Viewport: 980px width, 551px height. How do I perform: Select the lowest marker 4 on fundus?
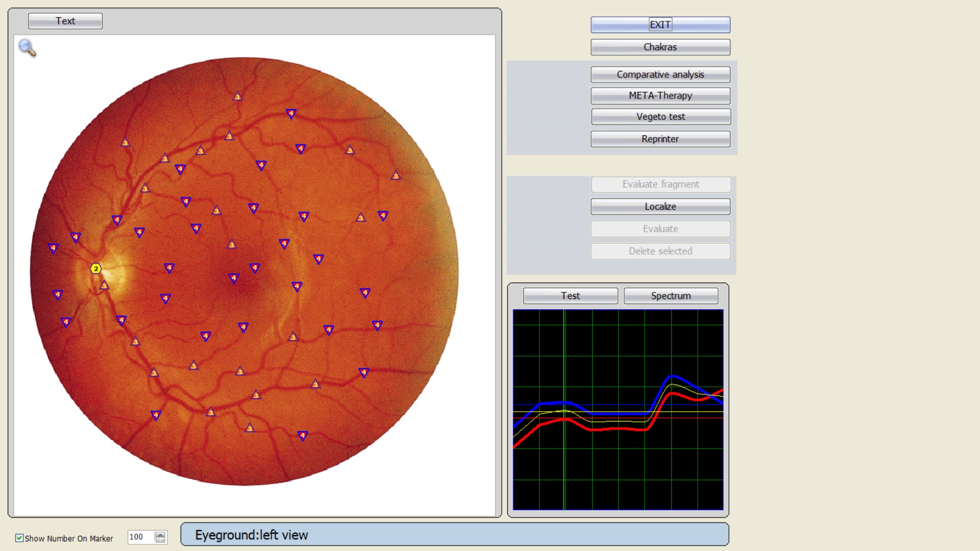(303, 435)
